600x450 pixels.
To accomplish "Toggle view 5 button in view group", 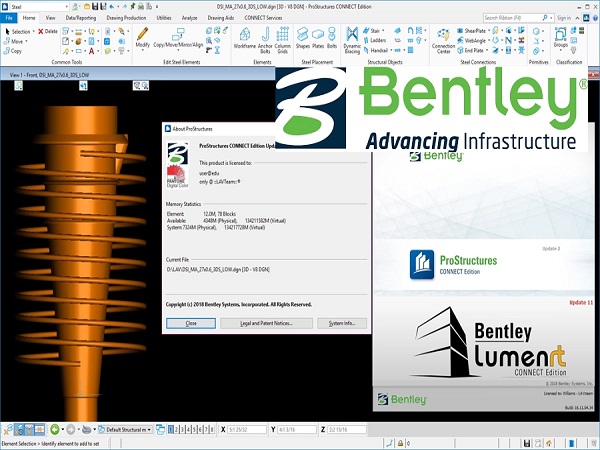I will pos(194,429).
